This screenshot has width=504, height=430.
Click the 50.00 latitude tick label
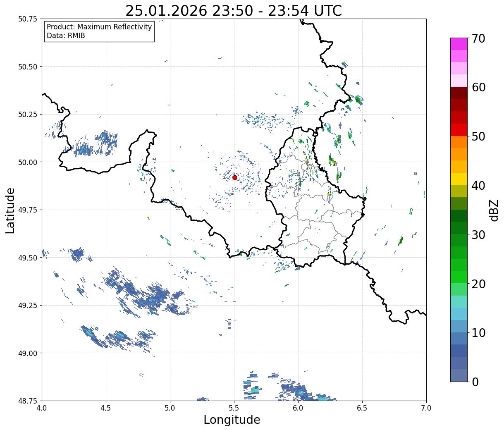pyautogui.click(x=28, y=162)
